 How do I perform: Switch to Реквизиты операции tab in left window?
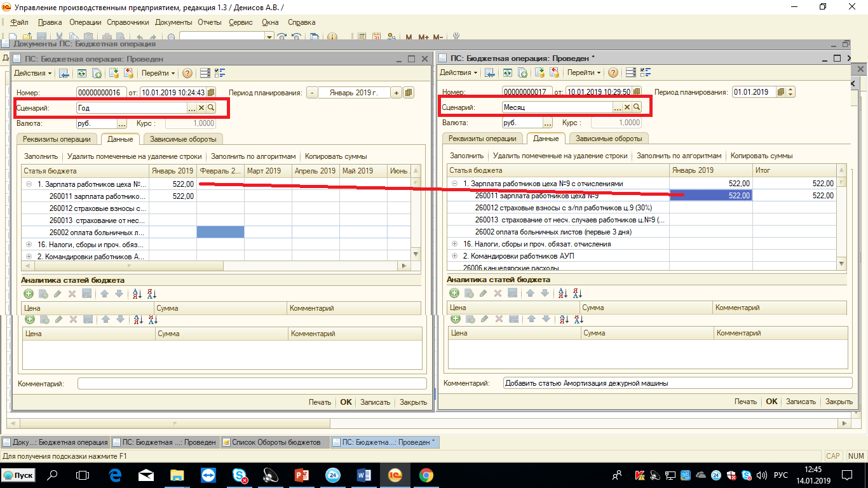57,139
